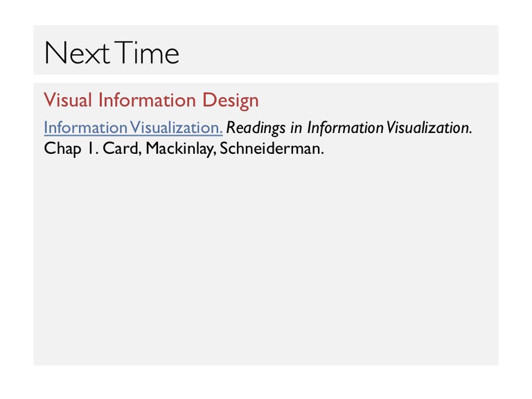Click the word Time in the title
The image size is (532, 399).
(146, 53)
